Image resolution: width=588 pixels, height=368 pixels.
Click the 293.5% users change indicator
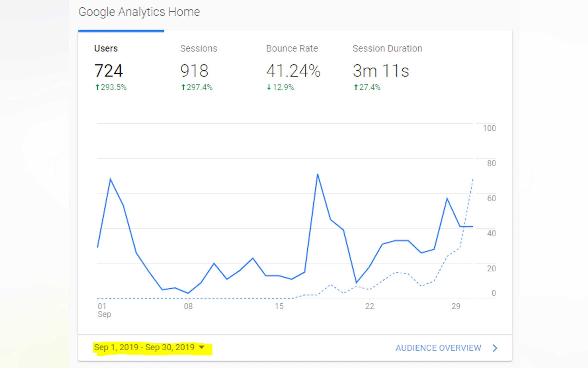[111, 87]
